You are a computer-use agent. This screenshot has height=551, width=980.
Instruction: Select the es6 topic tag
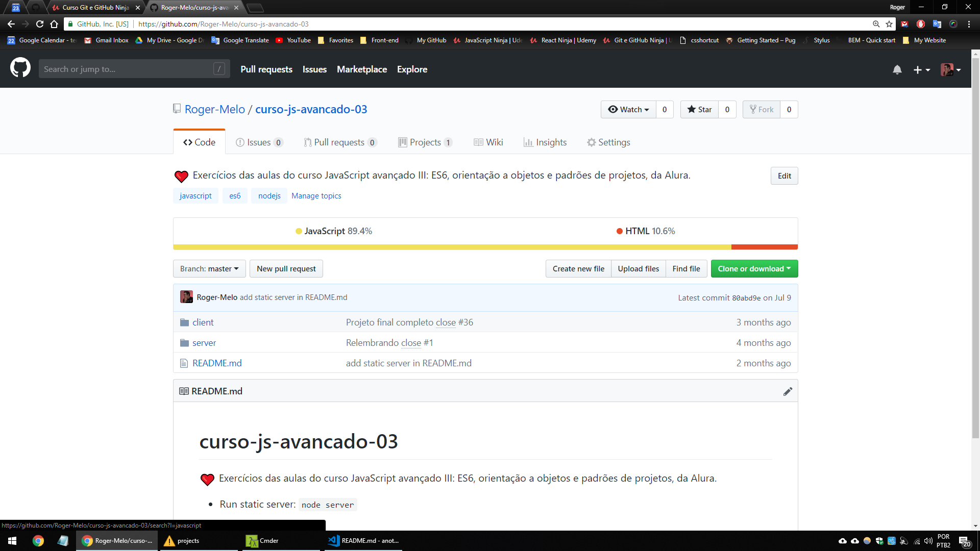235,196
